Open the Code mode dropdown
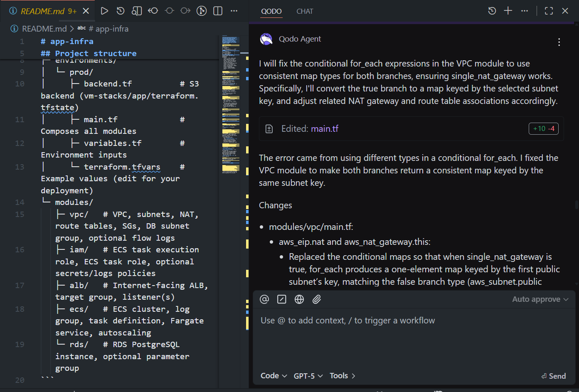This screenshot has height=392, width=579. point(273,376)
